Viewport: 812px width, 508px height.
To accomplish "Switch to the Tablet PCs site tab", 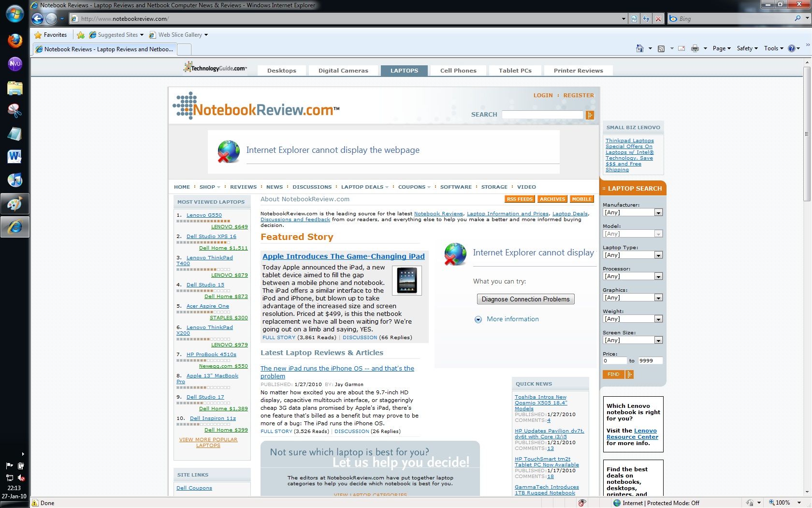I will (x=515, y=71).
